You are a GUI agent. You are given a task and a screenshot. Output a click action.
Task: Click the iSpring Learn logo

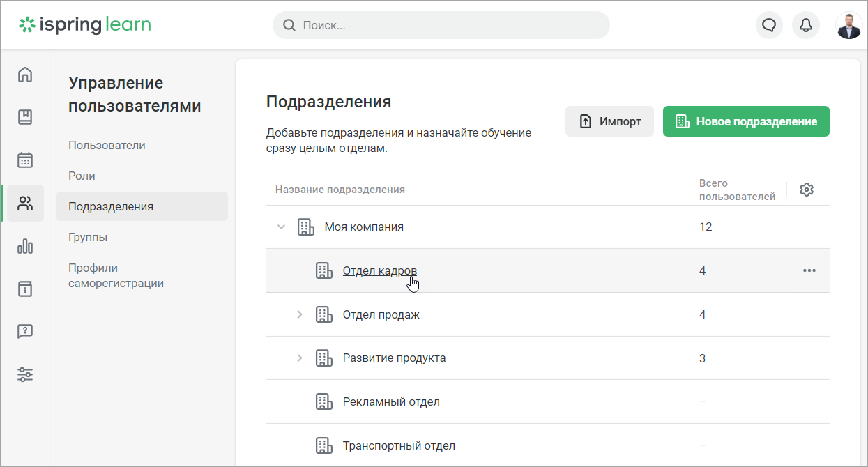coord(85,25)
